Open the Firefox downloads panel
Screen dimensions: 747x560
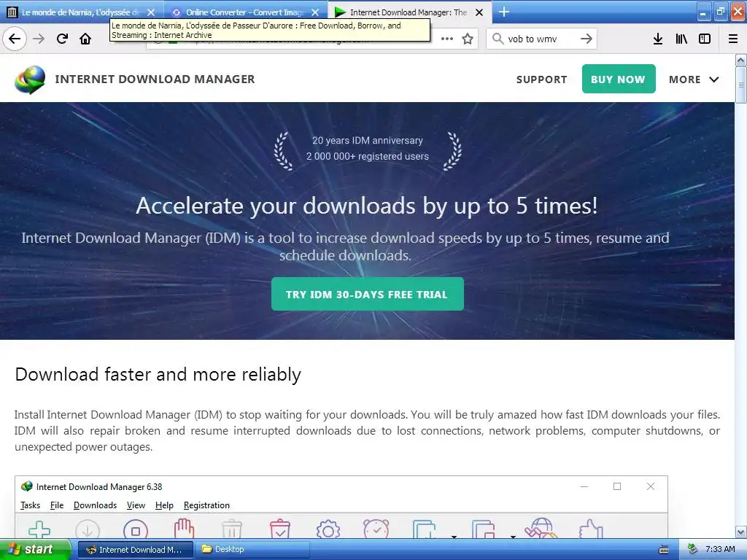click(x=658, y=39)
